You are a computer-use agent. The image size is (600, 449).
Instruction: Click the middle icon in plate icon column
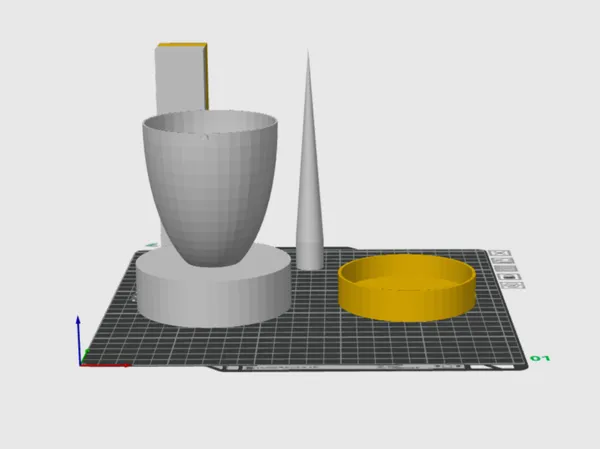(x=507, y=269)
